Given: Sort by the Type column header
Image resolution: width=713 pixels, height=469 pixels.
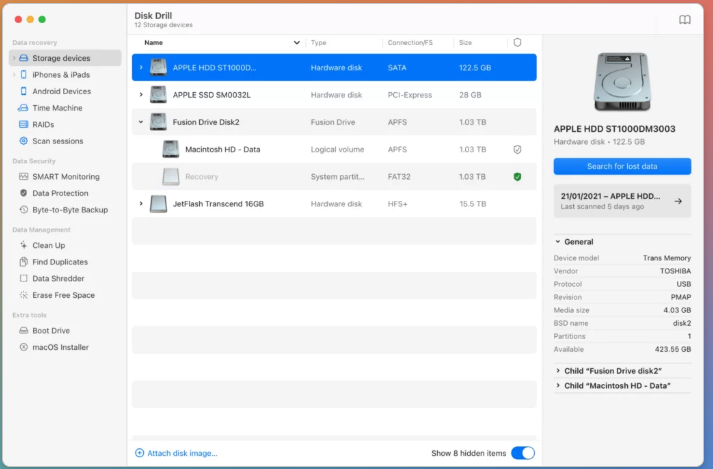Looking at the screenshot, I should point(318,43).
